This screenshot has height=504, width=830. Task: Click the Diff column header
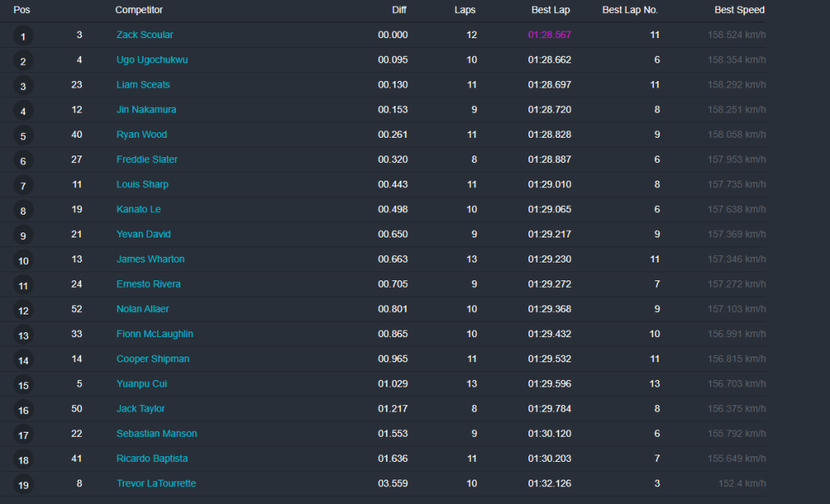click(x=399, y=11)
